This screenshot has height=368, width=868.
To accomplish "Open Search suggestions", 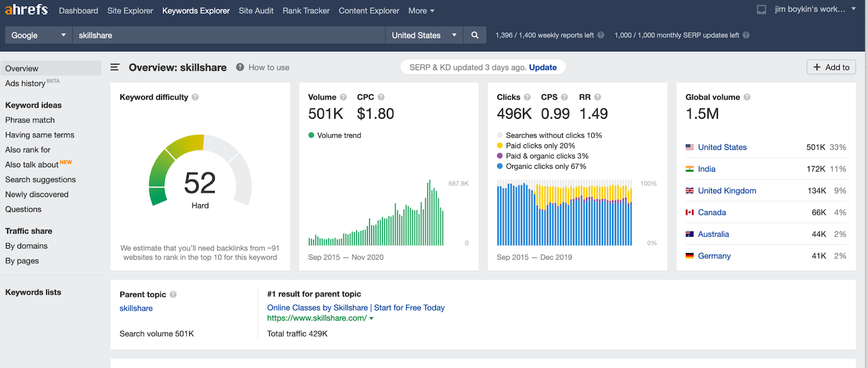I will pyautogui.click(x=40, y=180).
